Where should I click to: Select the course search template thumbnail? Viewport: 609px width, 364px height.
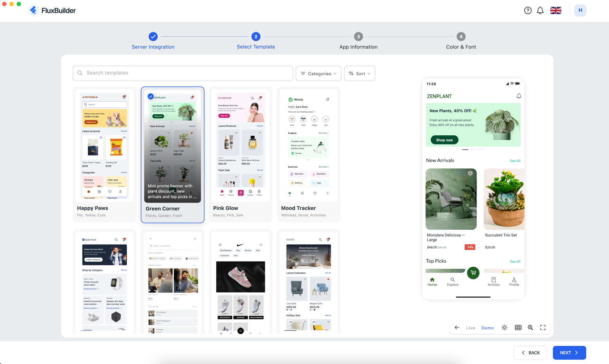pyautogui.click(x=173, y=283)
